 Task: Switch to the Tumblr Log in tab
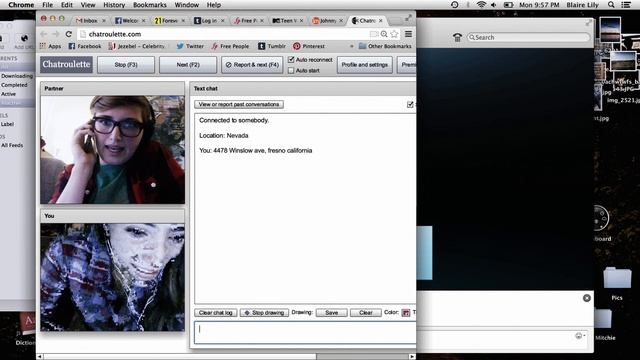coord(209,20)
